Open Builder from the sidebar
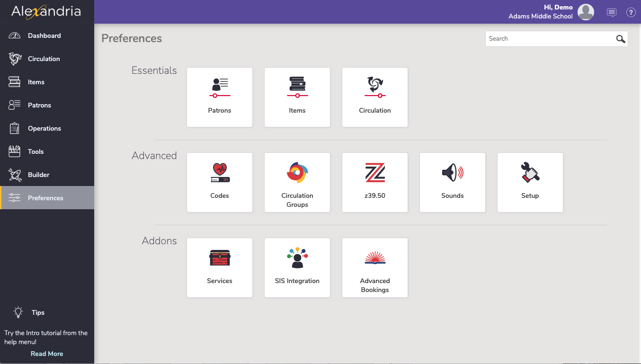The width and height of the screenshot is (641, 364). point(38,175)
